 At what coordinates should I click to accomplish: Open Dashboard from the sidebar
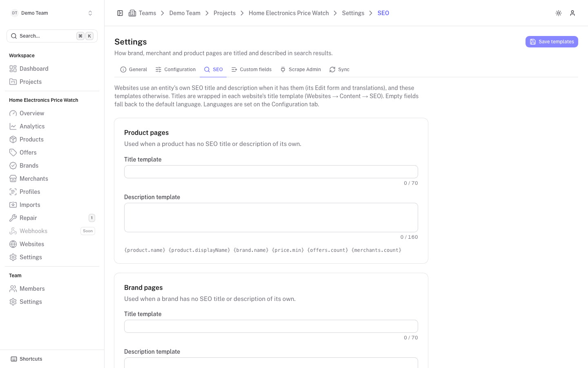(52, 69)
